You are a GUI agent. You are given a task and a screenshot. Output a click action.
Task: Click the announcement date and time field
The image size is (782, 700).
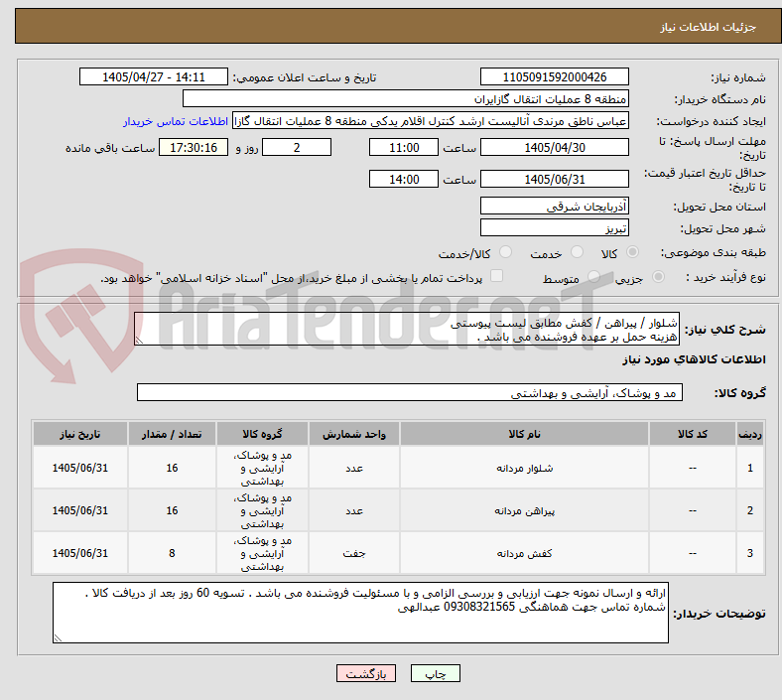[x=154, y=77]
